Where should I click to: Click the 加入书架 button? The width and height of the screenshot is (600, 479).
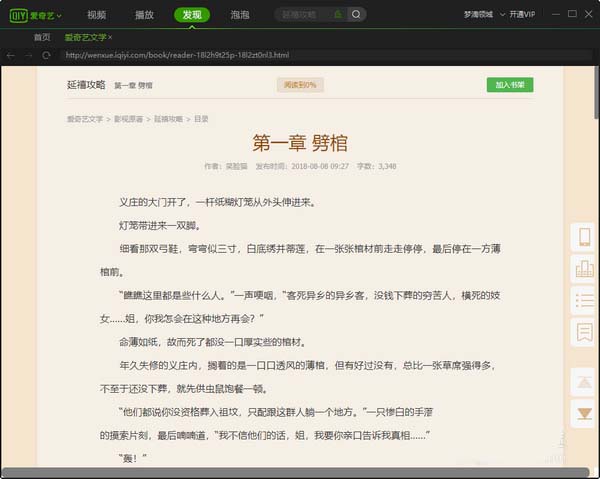tap(510, 85)
